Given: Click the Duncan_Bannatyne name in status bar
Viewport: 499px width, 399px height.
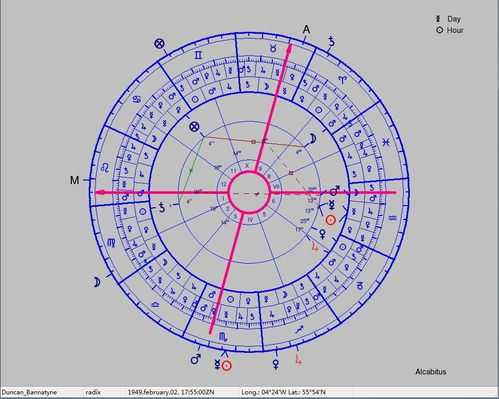Looking at the screenshot, I should click(x=29, y=392).
